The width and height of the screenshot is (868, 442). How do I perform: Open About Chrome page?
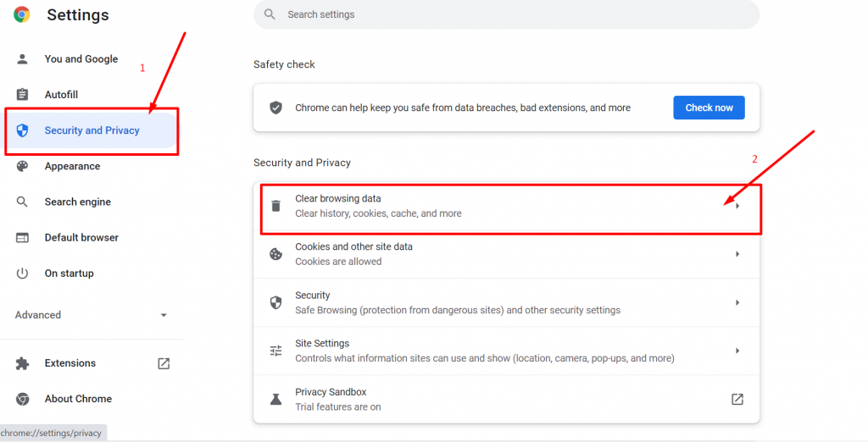[78, 399]
